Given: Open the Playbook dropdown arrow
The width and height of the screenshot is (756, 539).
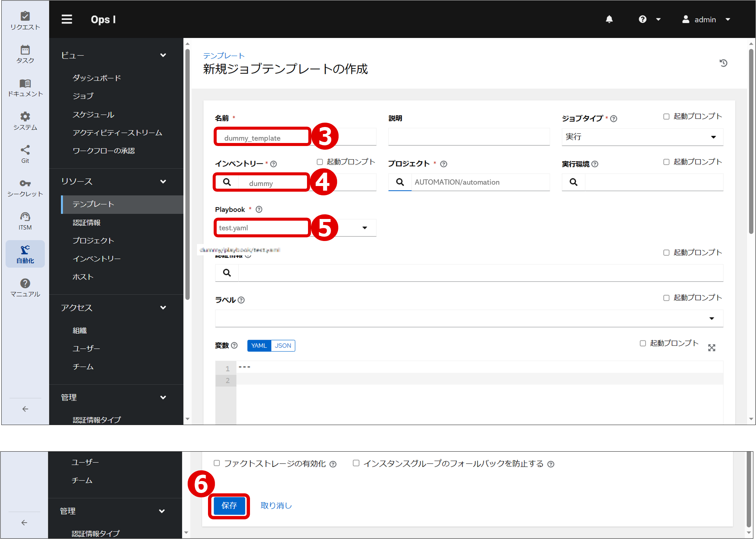Looking at the screenshot, I should [365, 228].
